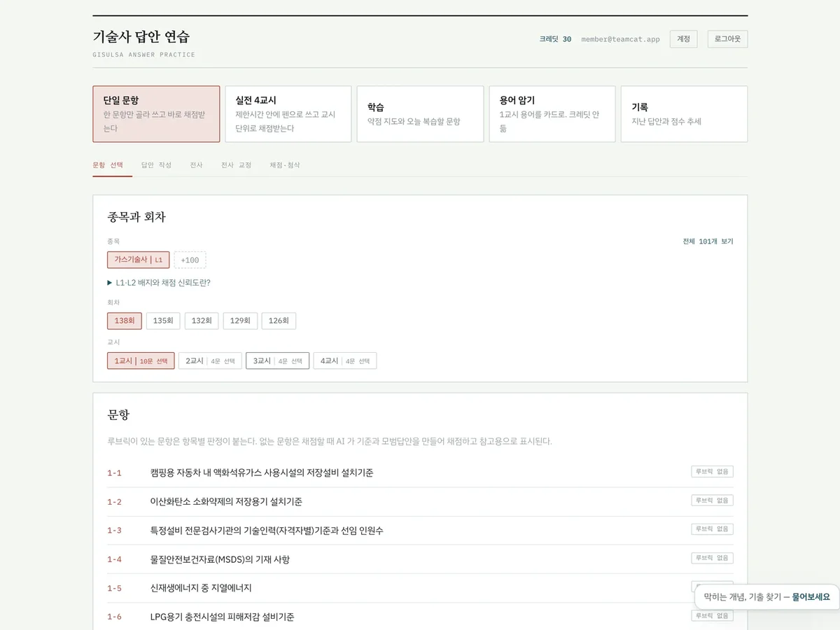The height and width of the screenshot is (630, 840).
Task: Open question 1-3 특정설비 전문검사기관의 기술인력
Action: 420,530
